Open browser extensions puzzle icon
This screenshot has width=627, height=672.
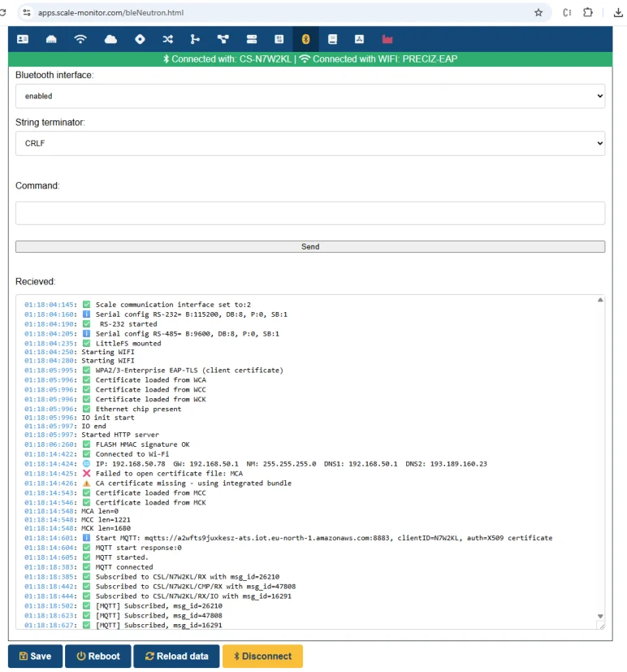pyautogui.click(x=588, y=12)
